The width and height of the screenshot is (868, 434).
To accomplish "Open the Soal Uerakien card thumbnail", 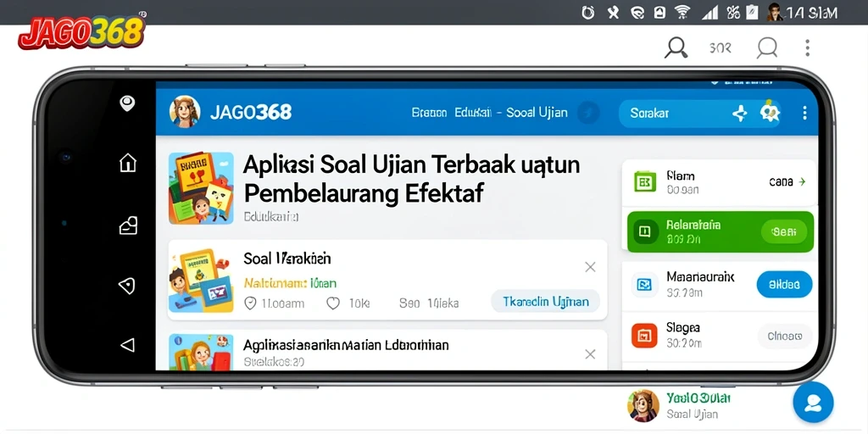I will [201, 281].
